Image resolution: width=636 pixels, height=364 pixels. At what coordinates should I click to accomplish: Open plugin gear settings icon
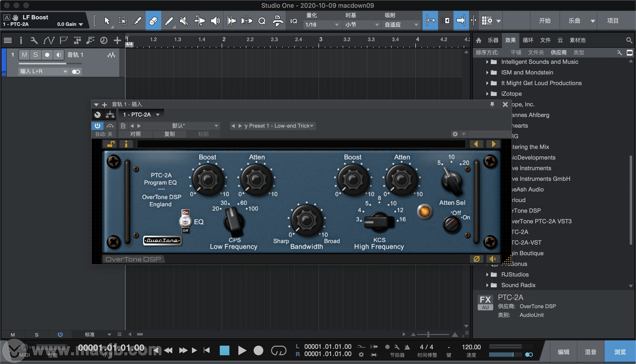point(455,134)
